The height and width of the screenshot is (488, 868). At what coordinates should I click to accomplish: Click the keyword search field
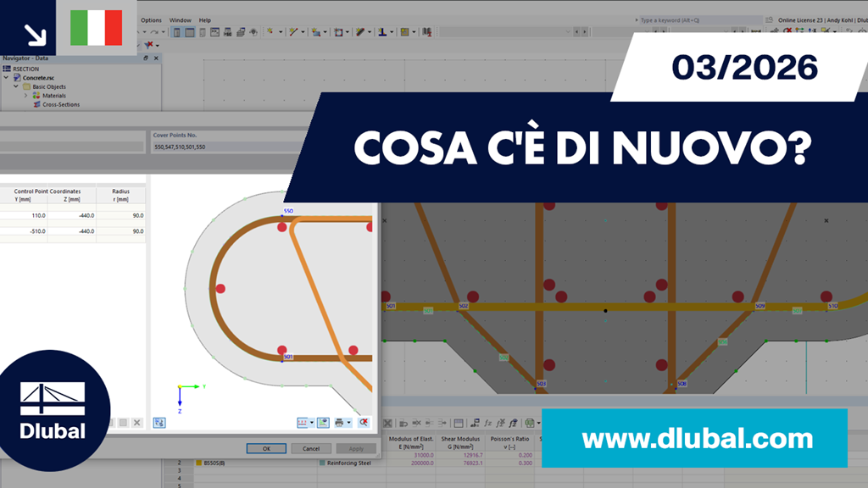700,20
